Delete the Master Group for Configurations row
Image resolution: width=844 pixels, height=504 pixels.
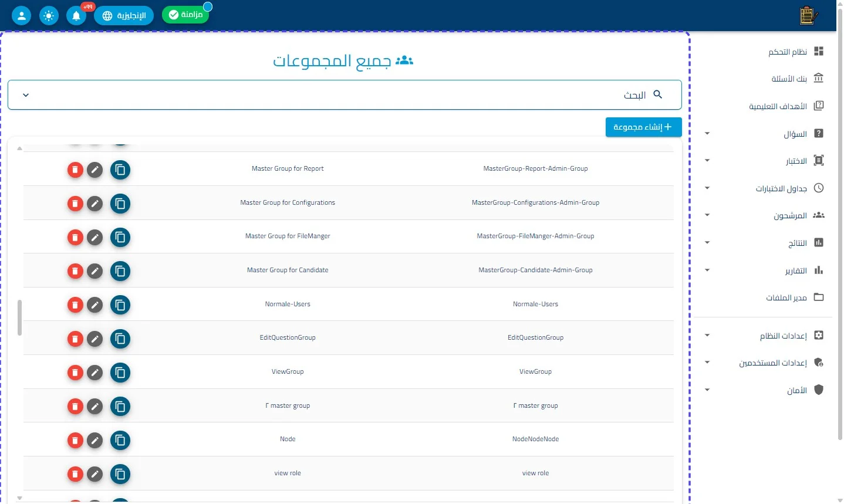[75, 204]
